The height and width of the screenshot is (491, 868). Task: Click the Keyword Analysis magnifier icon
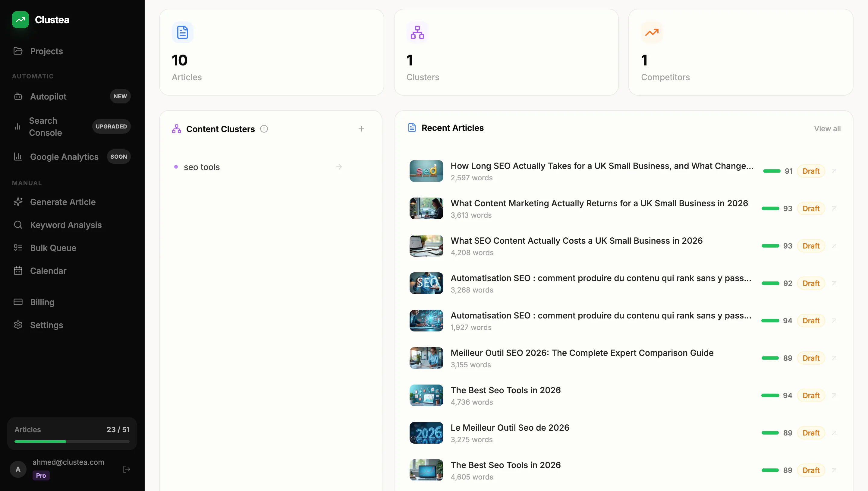(x=18, y=225)
